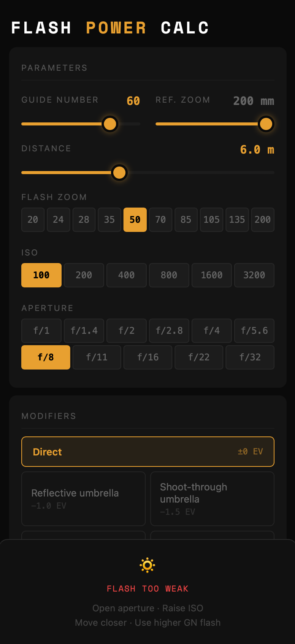Screen dimensions: 295x644
Task: Select the Direct modifier
Action: (147, 452)
